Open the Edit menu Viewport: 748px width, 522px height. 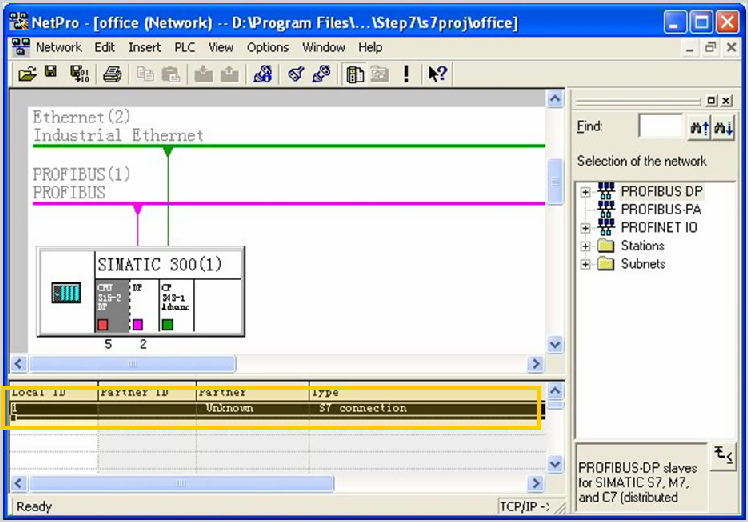click(104, 48)
